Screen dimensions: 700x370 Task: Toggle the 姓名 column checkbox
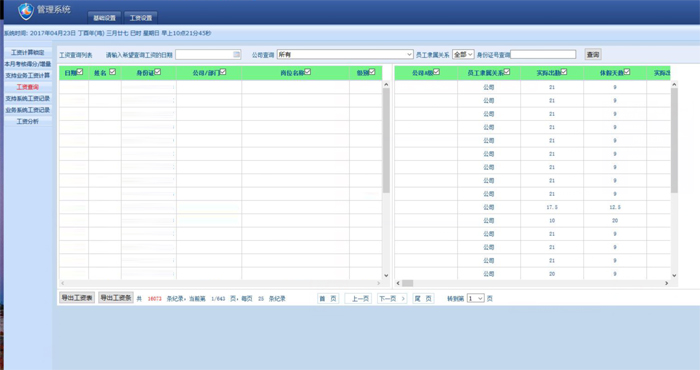(112, 72)
